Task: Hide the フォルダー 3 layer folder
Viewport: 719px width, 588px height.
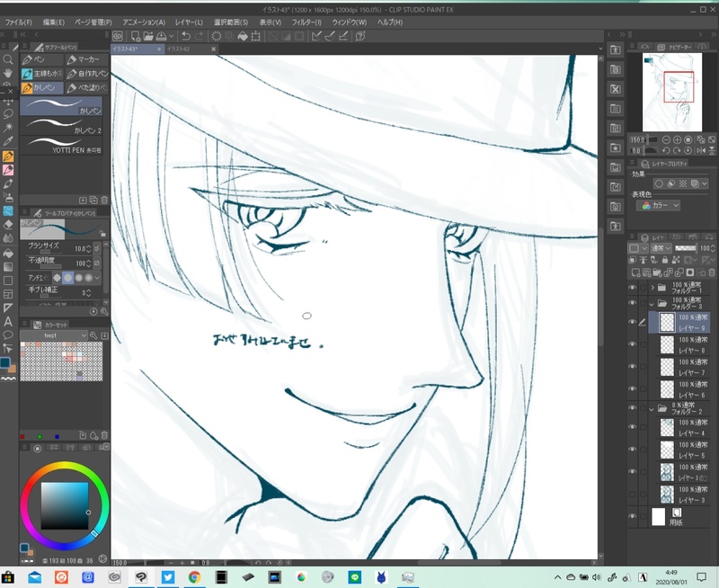Action: pyautogui.click(x=633, y=303)
